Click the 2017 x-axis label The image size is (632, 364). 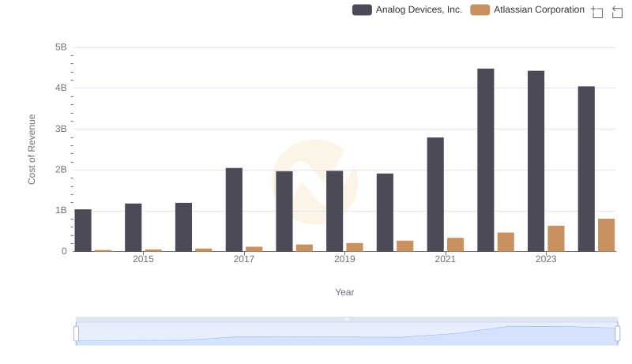point(244,259)
